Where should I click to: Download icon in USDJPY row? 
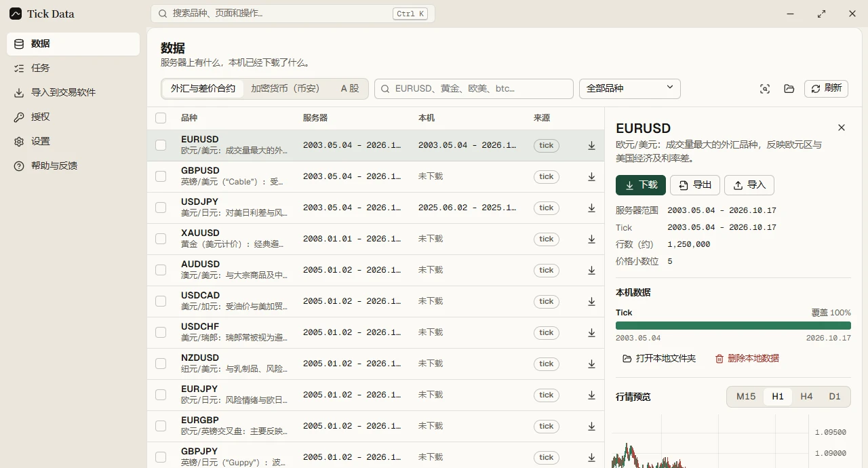(x=591, y=208)
